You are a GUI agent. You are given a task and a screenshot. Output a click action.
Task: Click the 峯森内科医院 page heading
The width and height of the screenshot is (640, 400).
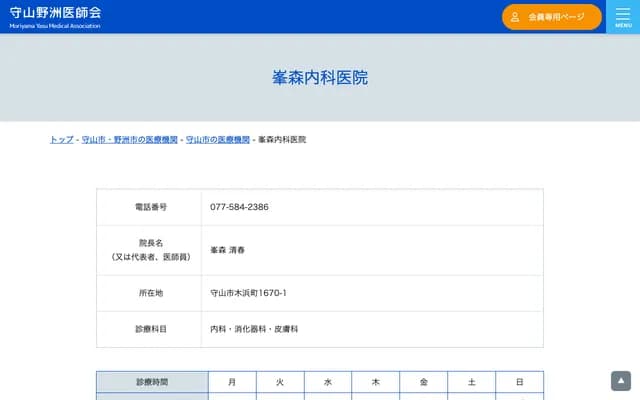[x=320, y=77]
